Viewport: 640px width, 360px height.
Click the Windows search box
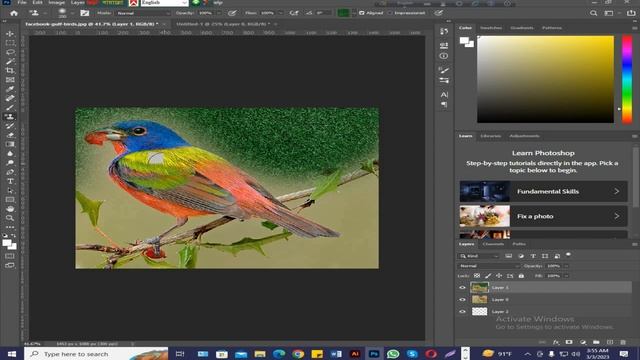click(x=96, y=354)
